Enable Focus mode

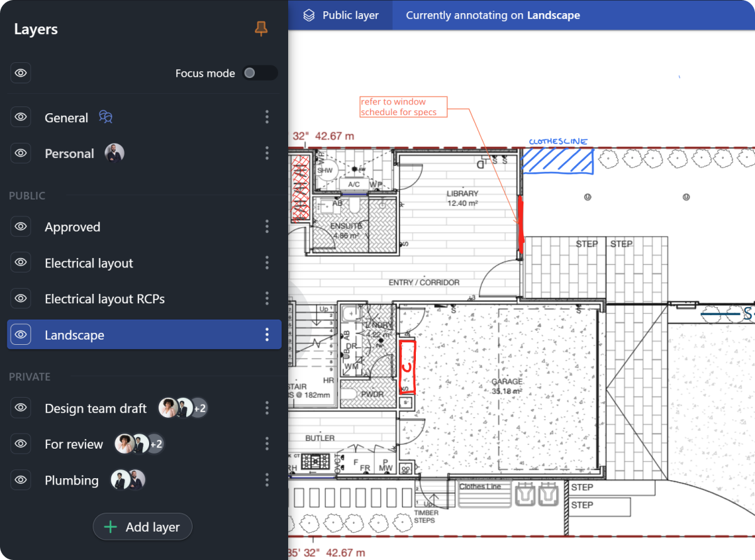point(260,73)
